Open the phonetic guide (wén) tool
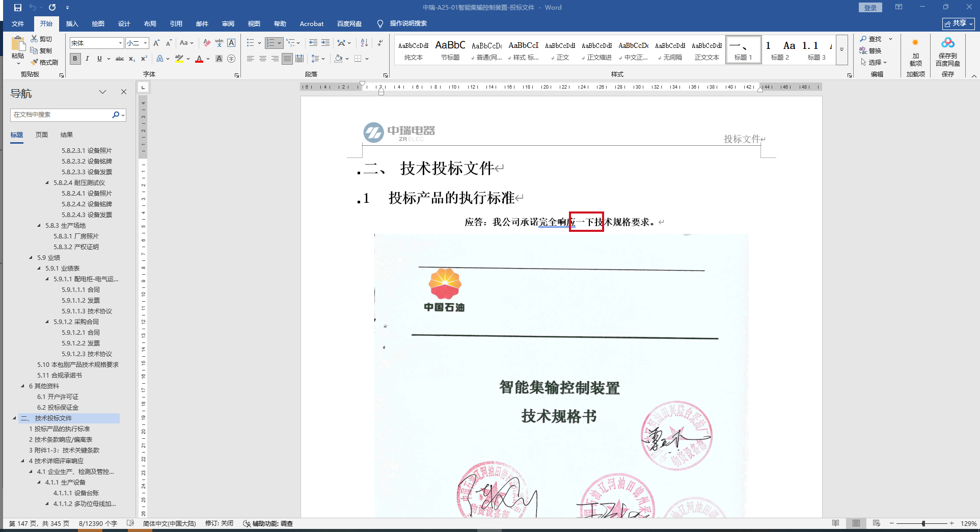The image size is (980, 532). pos(219,43)
